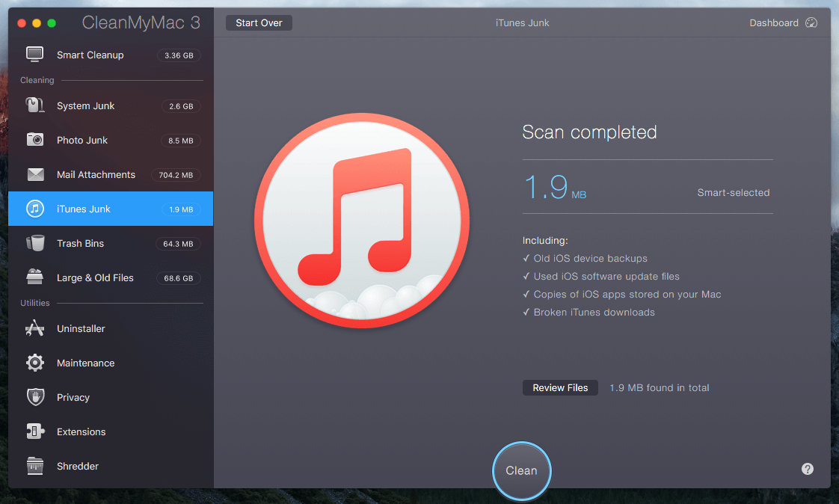Select Photo Junk in the sidebar
Image resolution: width=839 pixels, height=504 pixels.
(x=111, y=140)
